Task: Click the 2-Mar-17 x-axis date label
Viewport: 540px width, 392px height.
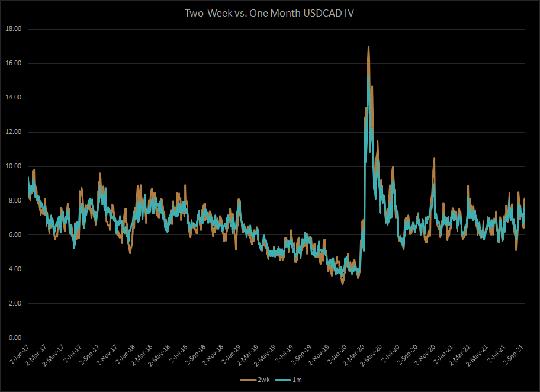Action: [36, 355]
